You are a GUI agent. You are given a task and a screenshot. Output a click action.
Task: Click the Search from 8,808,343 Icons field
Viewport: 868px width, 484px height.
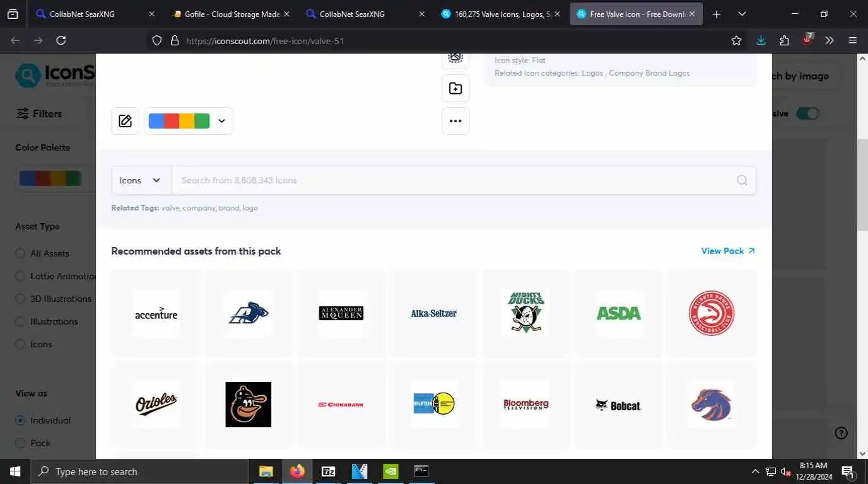(x=454, y=180)
